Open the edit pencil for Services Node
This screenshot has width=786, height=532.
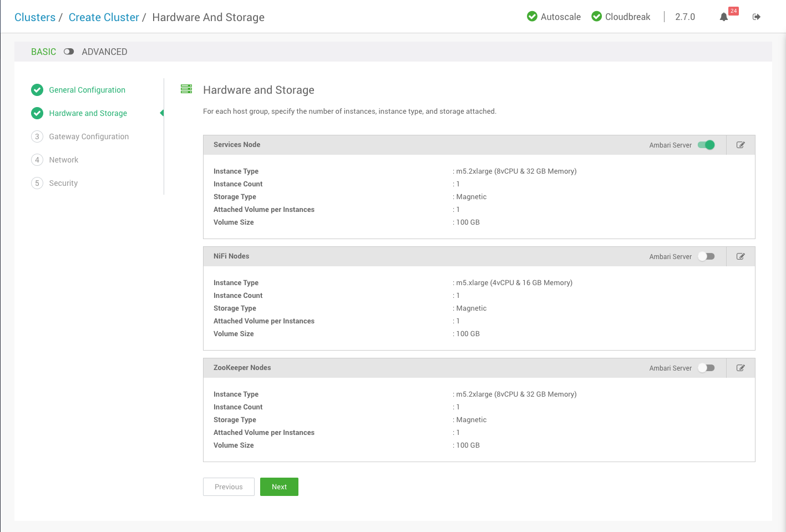[x=740, y=144]
